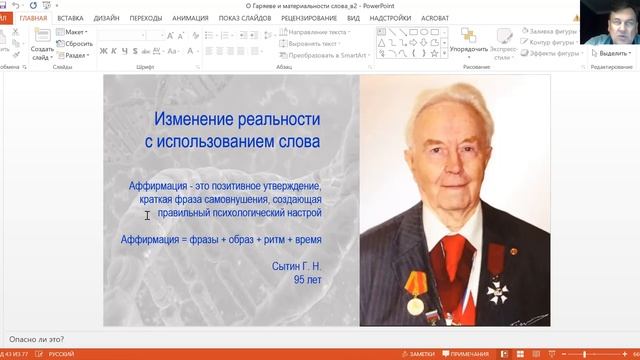The height and width of the screenshot is (360, 640).
Task: Toggle center text alignment
Action: [220, 51]
